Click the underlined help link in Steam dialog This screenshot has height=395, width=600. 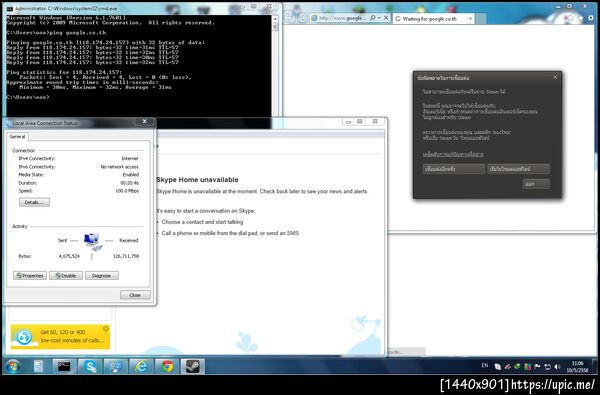[x=453, y=154]
